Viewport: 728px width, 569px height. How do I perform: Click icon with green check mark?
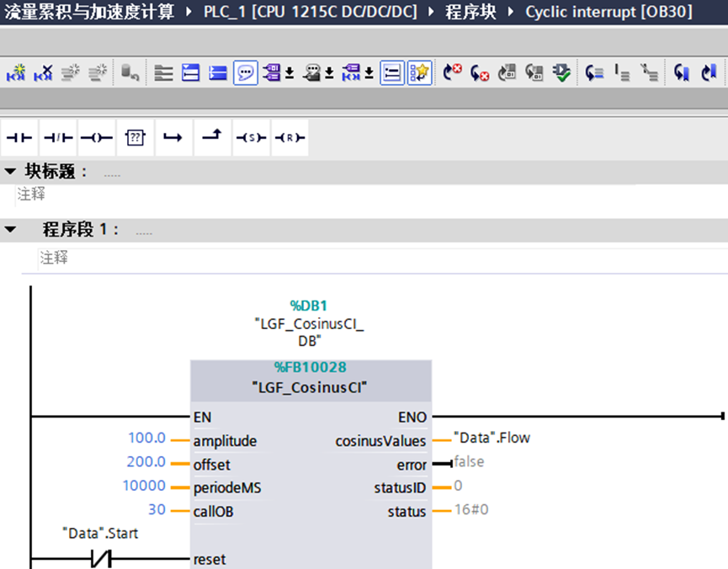(x=562, y=72)
